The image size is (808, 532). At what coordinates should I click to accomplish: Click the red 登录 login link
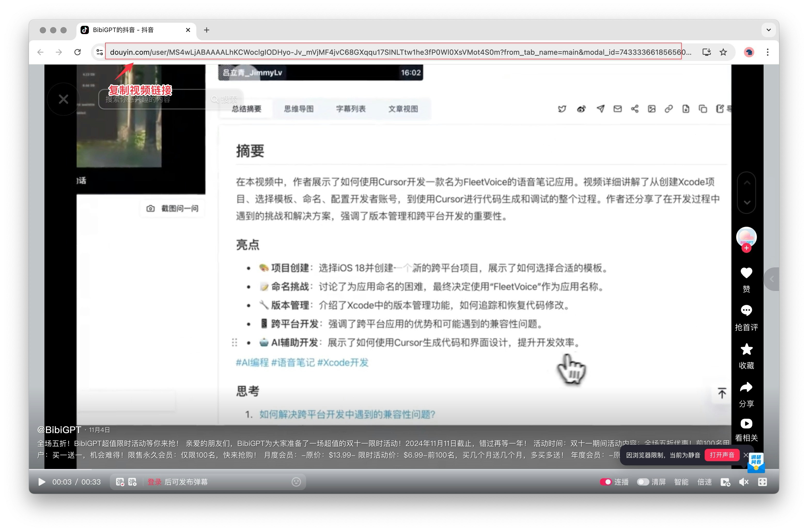click(x=154, y=482)
